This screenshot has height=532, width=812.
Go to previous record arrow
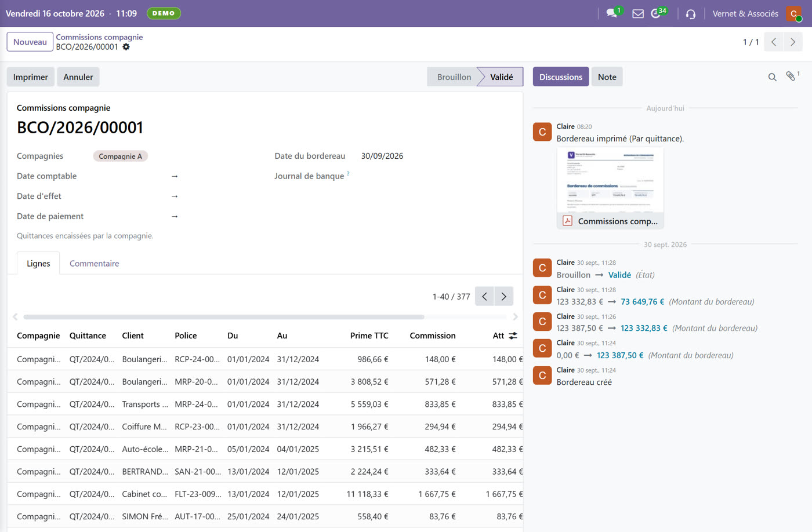tap(773, 42)
